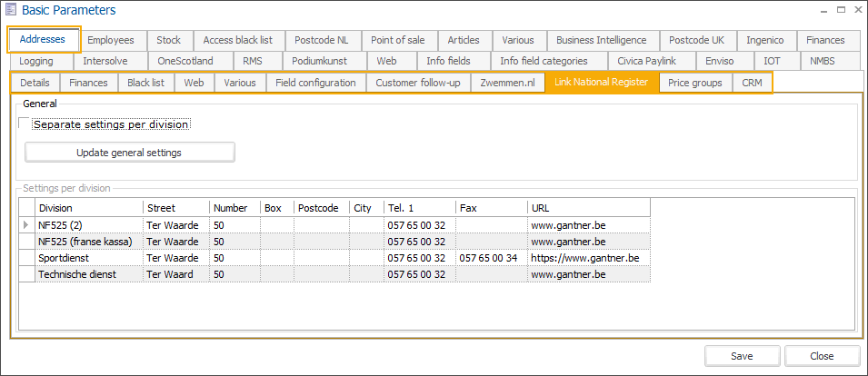The height and width of the screenshot is (376, 868).
Task: Click the Postcode column header
Action: tap(322, 208)
